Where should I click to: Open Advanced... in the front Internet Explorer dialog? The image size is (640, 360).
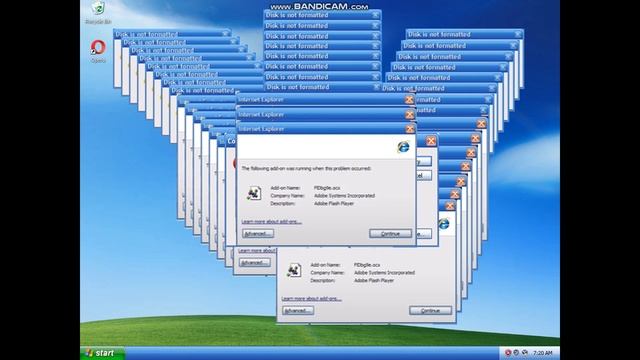coord(258,233)
